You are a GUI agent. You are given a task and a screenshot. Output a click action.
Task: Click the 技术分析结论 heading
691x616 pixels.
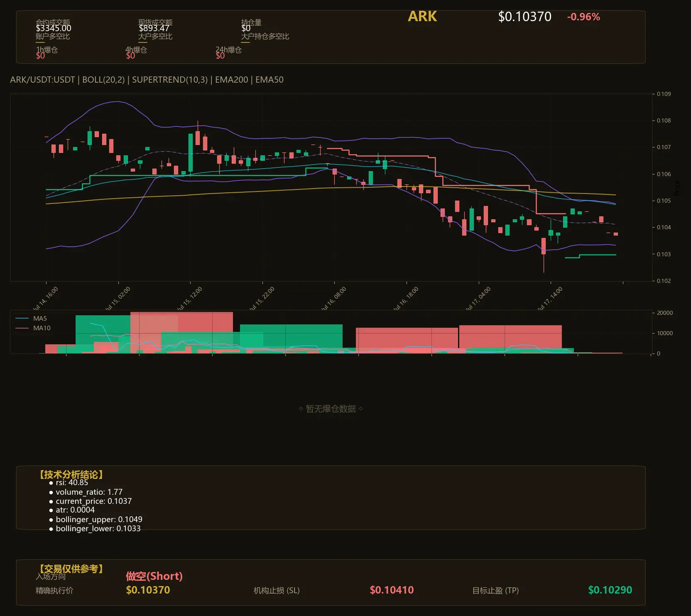71,475
